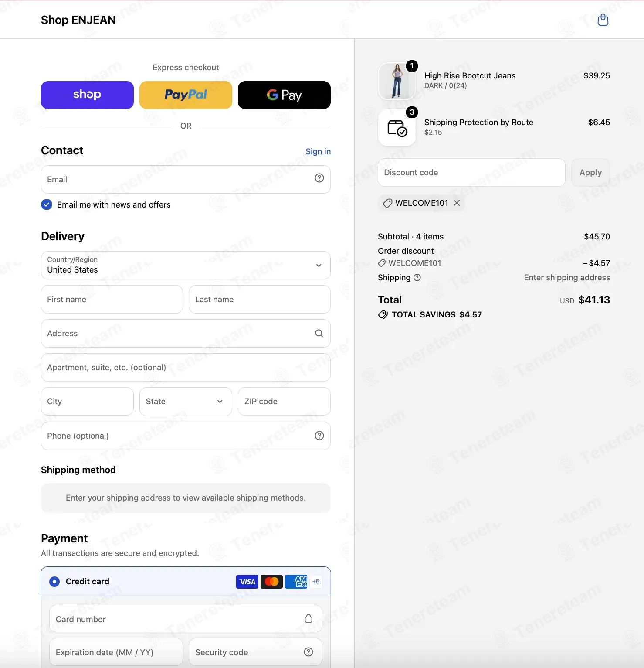Screen dimensions: 644x668
Task: Follow the Sign in link
Action: pos(318,151)
